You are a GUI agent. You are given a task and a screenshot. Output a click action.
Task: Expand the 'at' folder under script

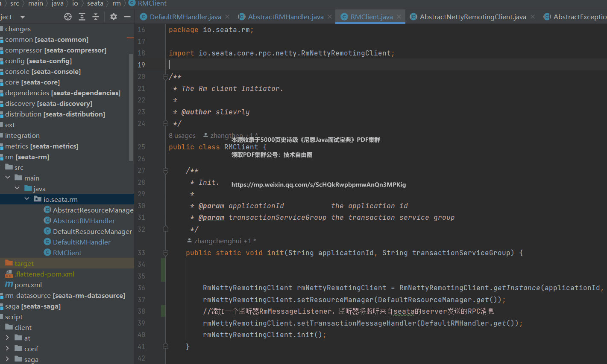[7, 338]
